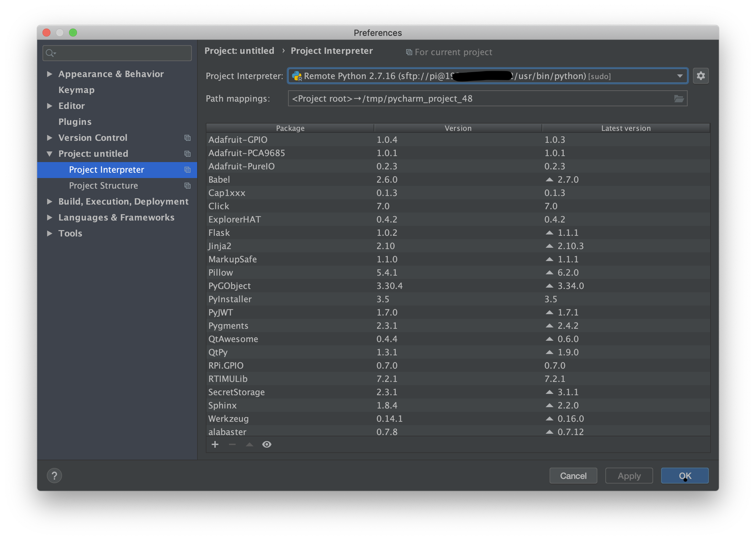
Task: Select the ExplorerHAT package row
Action: pyautogui.click(x=458, y=220)
